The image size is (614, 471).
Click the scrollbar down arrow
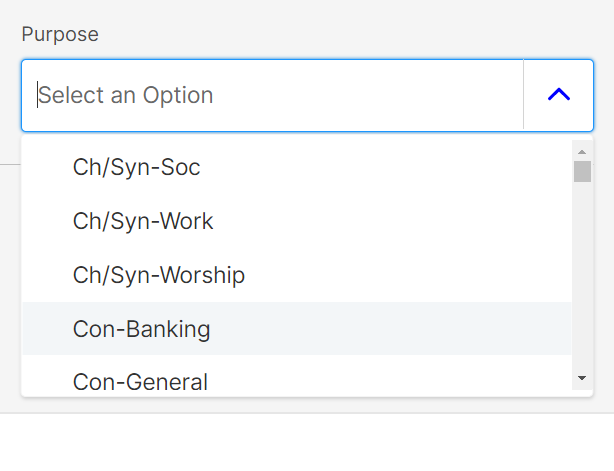click(582, 378)
